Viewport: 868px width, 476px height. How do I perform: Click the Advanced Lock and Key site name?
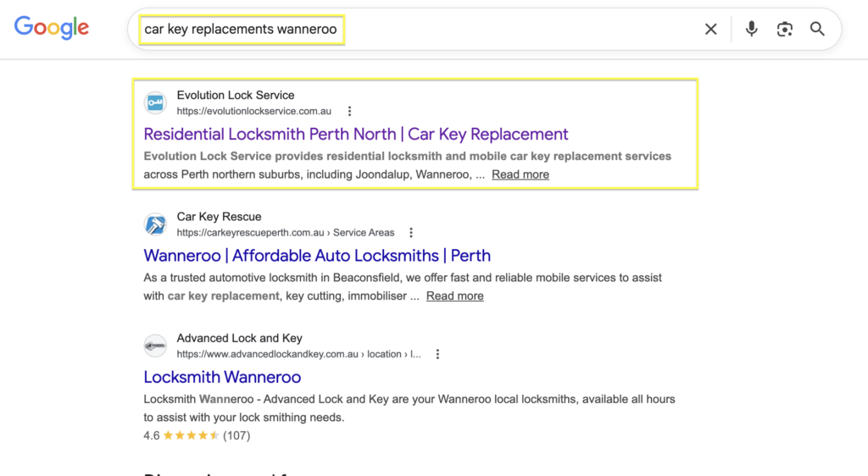click(x=239, y=338)
